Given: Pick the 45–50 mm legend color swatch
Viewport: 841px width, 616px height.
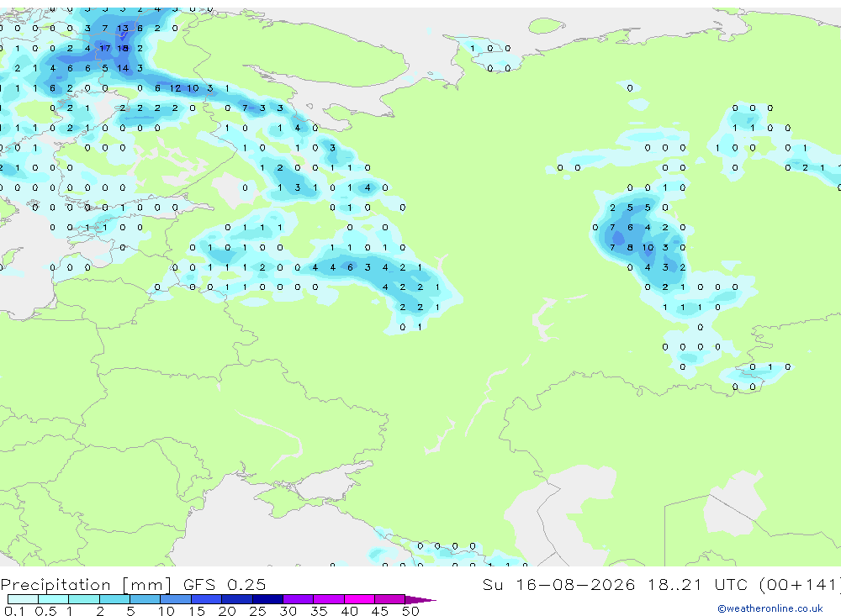Looking at the screenshot, I should tap(390, 599).
